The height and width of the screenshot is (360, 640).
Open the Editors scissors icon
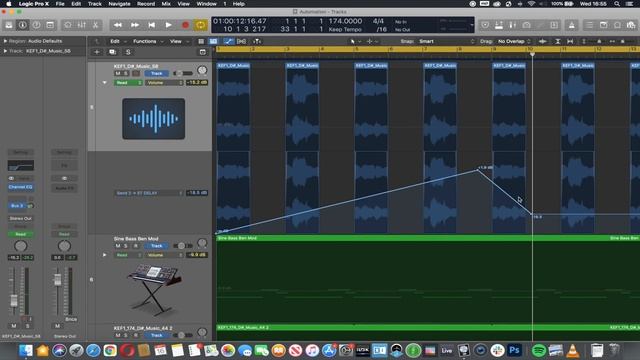pyautogui.click(x=96, y=25)
